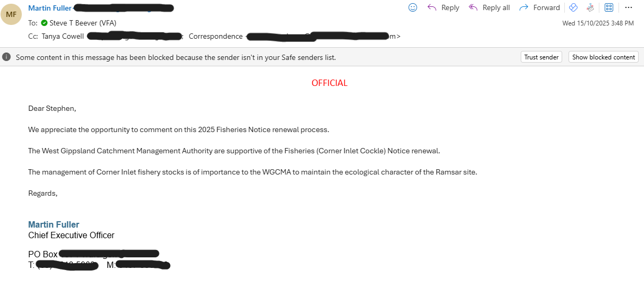The height and width of the screenshot is (287, 644).
Task: Click the Reply arrow icon
Action: [432, 7]
